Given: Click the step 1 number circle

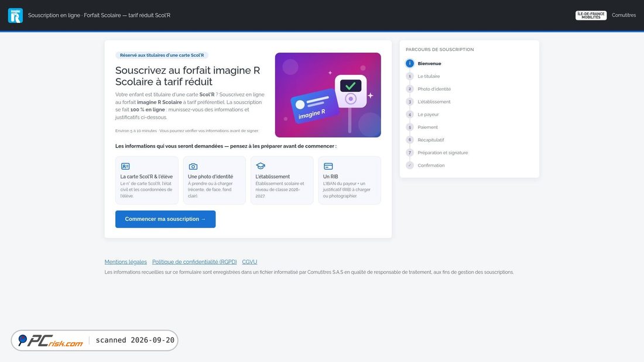Looking at the screenshot, I should point(409,77).
